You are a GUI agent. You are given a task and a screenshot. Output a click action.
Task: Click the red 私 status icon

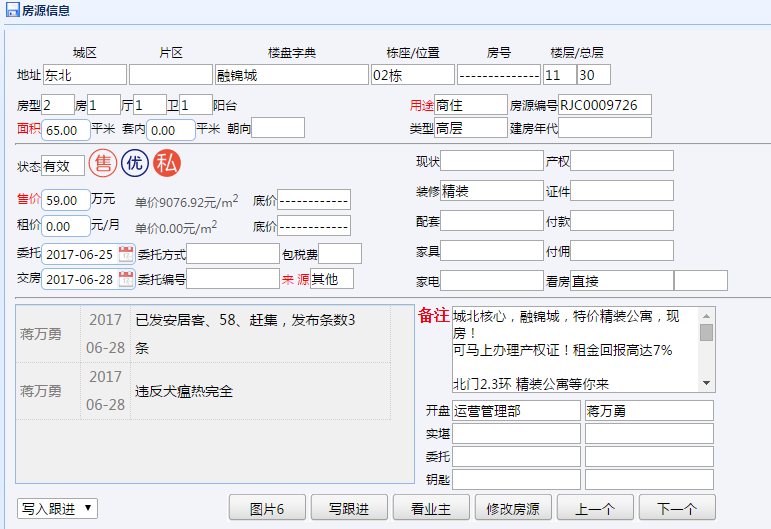[167, 164]
